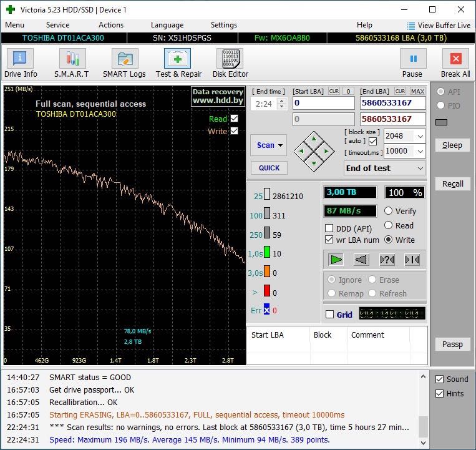Click the random-access scan button
The width and height of the screenshot is (476, 450).
click(x=387, y=260)
